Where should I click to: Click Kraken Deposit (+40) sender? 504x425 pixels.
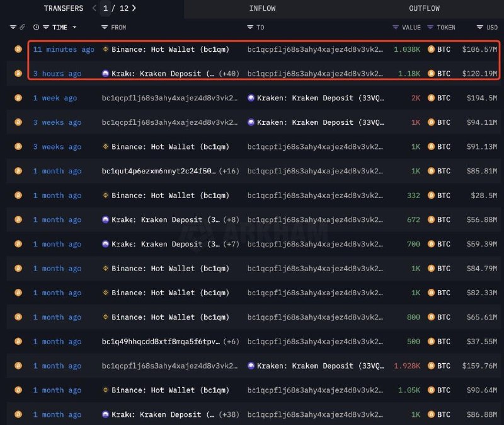point(163,74)
